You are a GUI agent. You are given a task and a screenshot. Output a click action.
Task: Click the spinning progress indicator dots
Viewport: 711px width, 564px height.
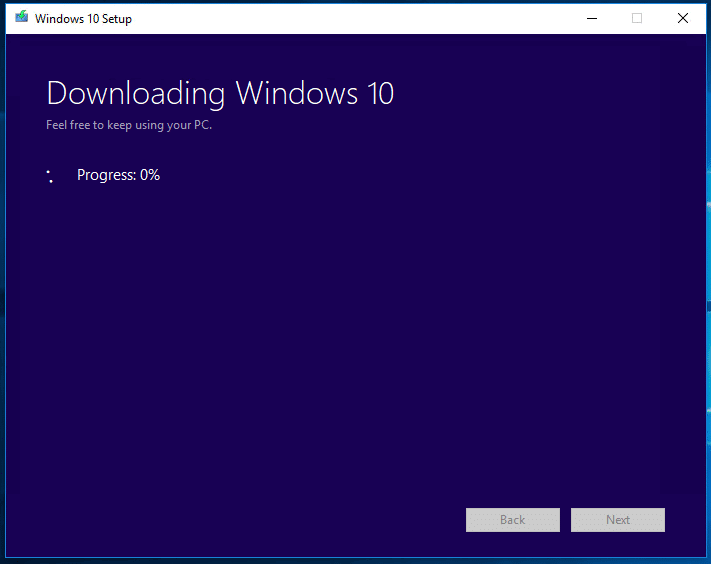pyautogui.click(x=50, y=176)
